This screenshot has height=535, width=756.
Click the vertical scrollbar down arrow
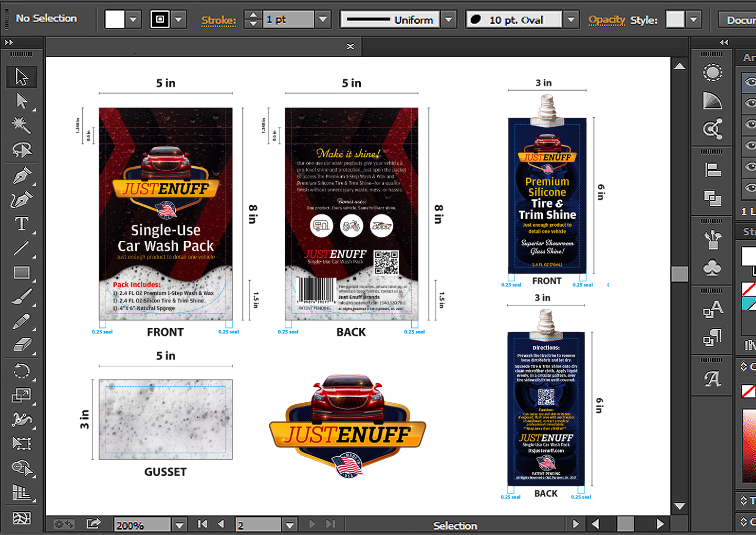coord(680,506)
